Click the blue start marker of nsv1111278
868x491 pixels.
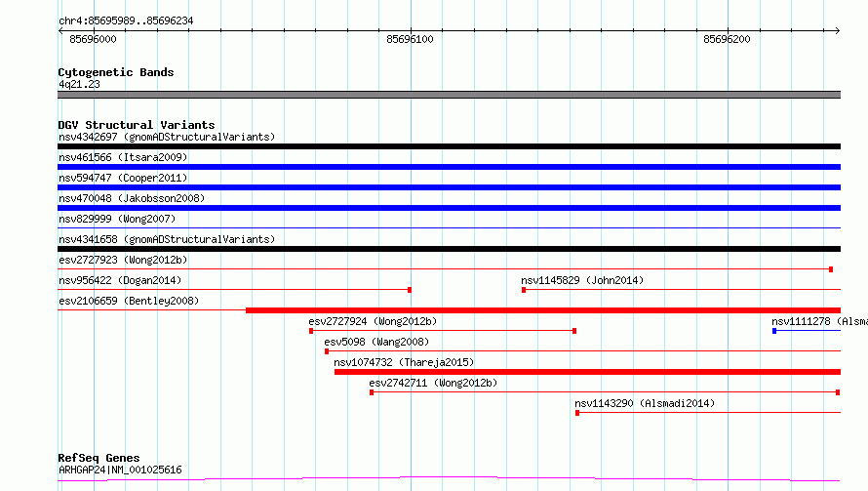[774, 331]
